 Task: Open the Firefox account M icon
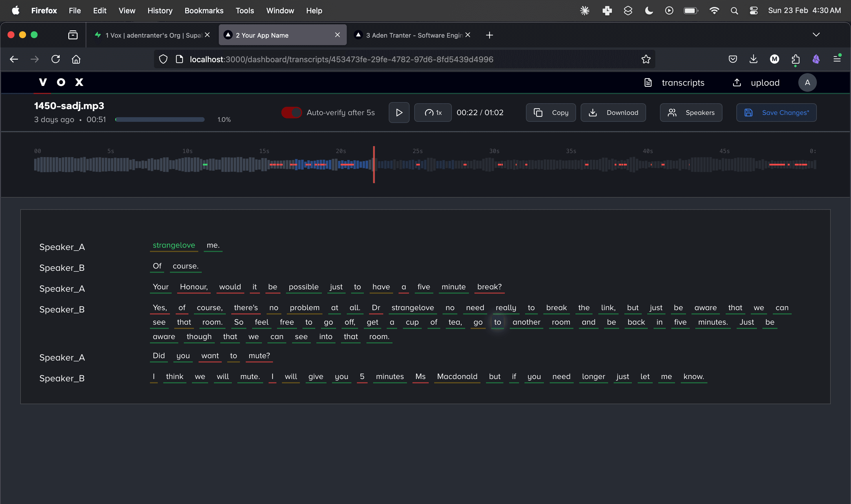(775, 59)
